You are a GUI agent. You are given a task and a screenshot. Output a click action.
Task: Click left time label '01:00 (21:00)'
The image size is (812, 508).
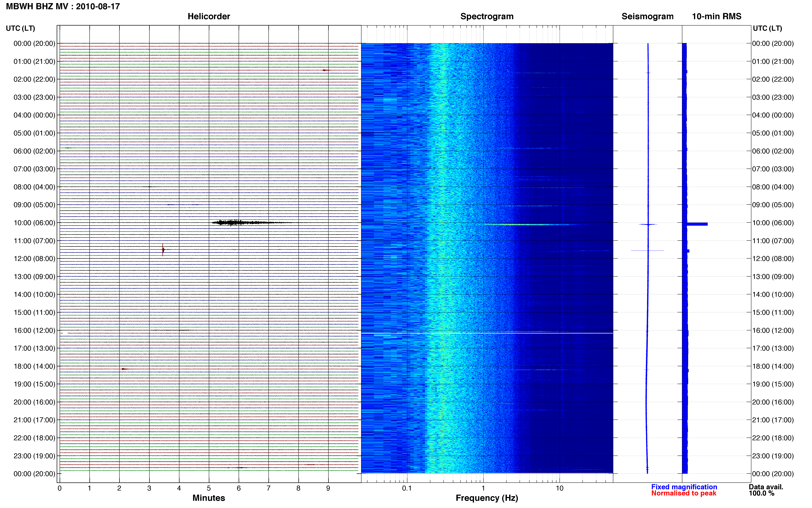tap(34, 62)
